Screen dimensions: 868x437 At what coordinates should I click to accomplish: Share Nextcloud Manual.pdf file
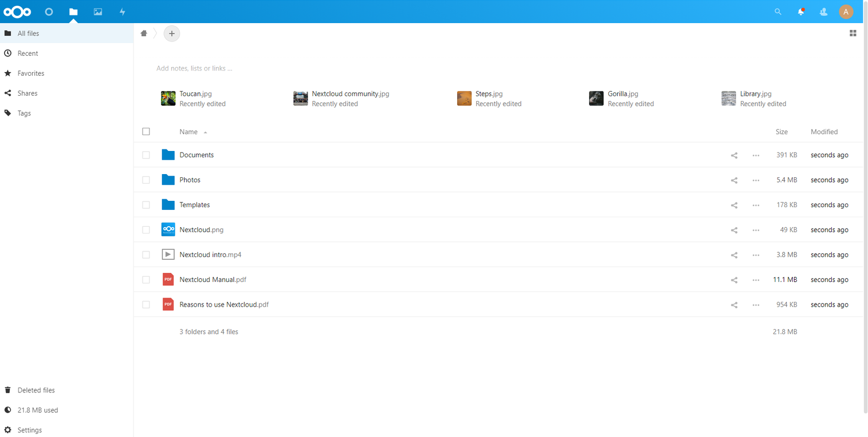pyautogui.click(x=734, y=280)
